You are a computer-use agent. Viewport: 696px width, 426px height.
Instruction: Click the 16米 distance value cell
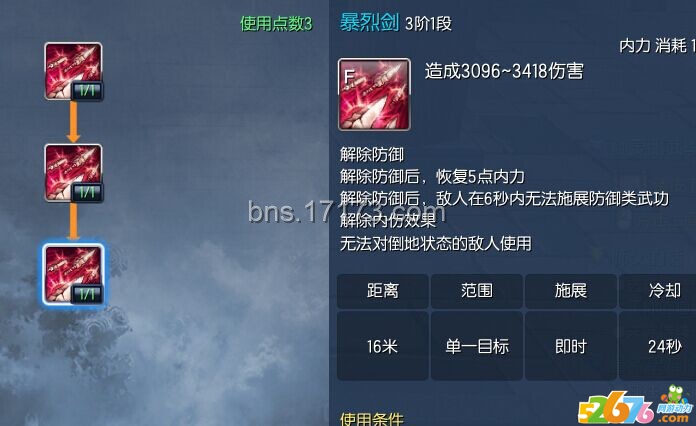[x=383, y=346]
